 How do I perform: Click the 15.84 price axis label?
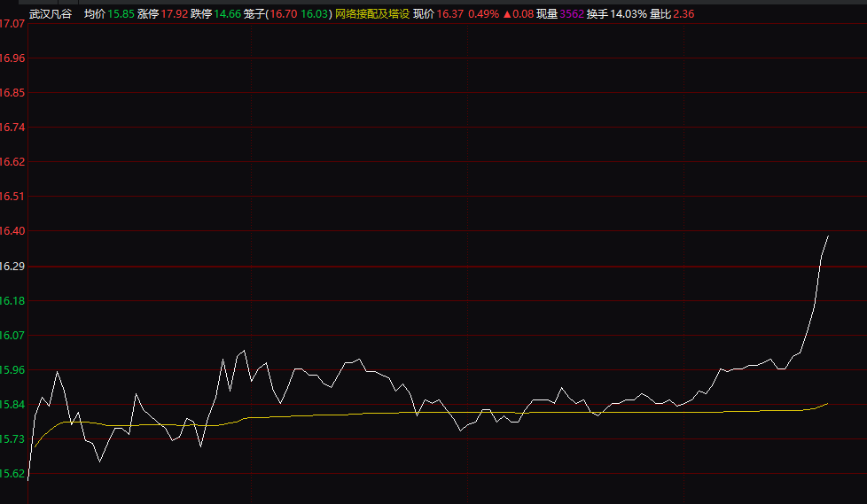[x=12, y=405]
